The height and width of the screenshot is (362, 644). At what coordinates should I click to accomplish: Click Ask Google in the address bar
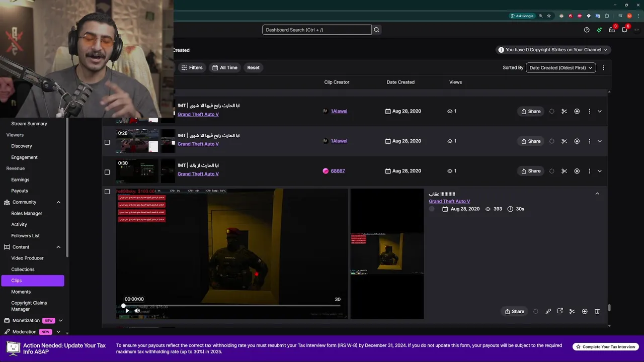[522, 16]
